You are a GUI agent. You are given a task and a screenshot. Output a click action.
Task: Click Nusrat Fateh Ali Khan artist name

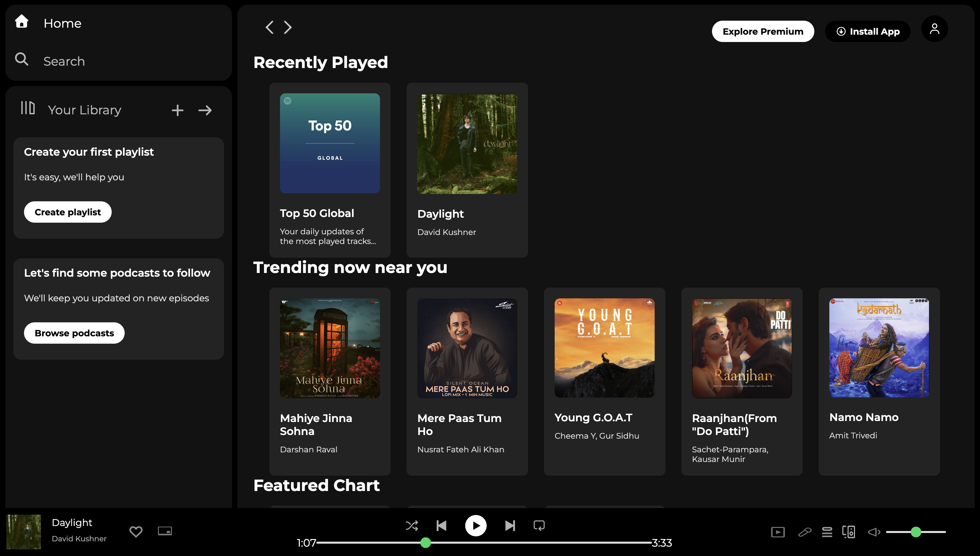pyautogui.click(x=461, y=449)
